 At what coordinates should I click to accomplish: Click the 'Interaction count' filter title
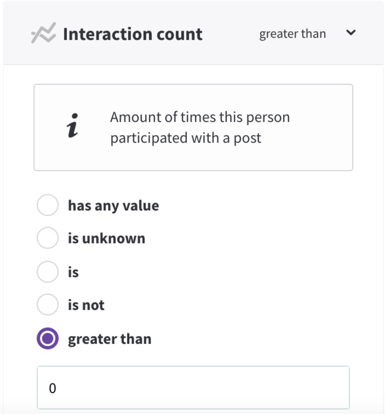click(133, 34)
